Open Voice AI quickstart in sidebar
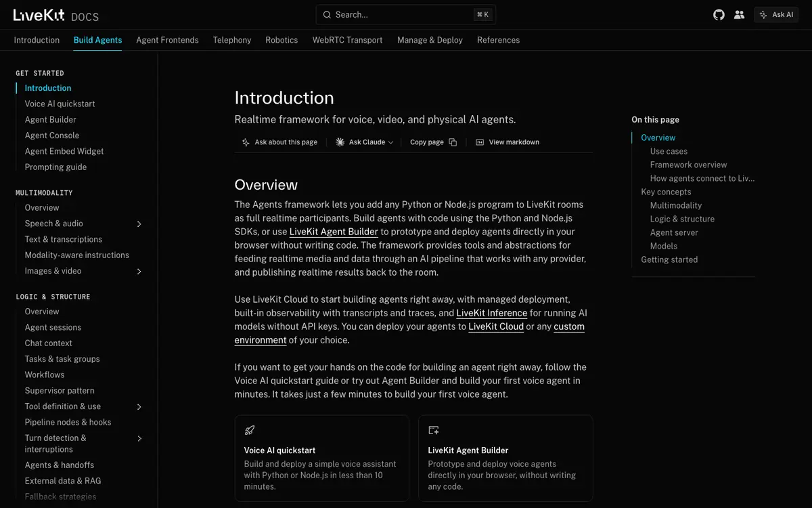Viewport: 812px width, 508px height. [x=60, y=104]
